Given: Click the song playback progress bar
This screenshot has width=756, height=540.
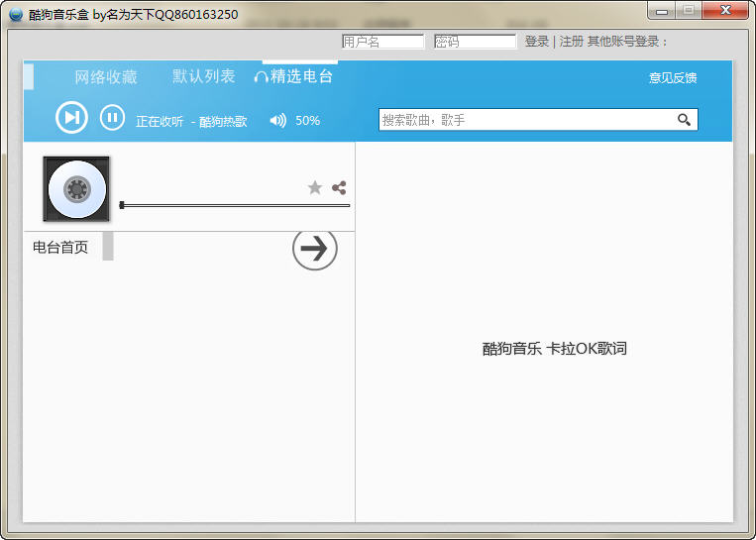Looking at the screenshot, I should pos(235,205).
